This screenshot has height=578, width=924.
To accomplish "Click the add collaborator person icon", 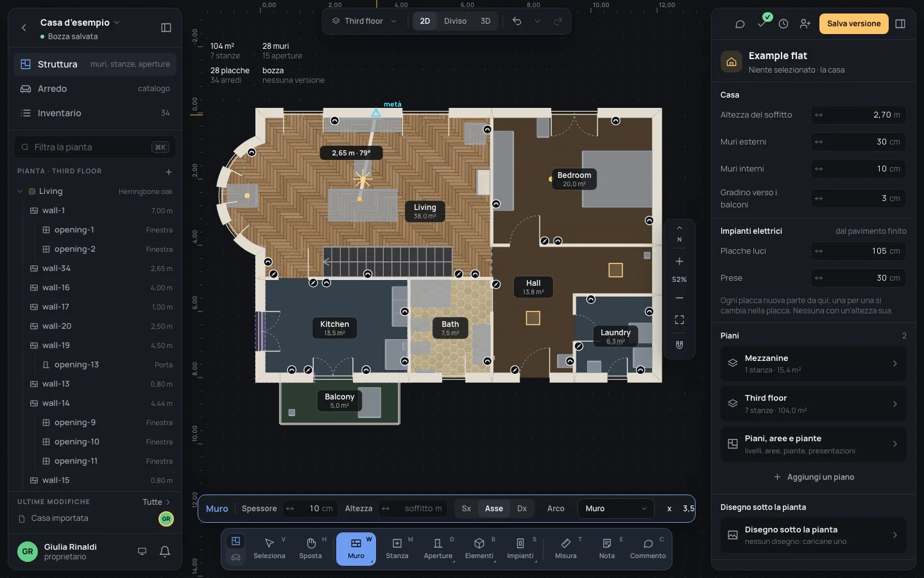I will pos(805,24).
